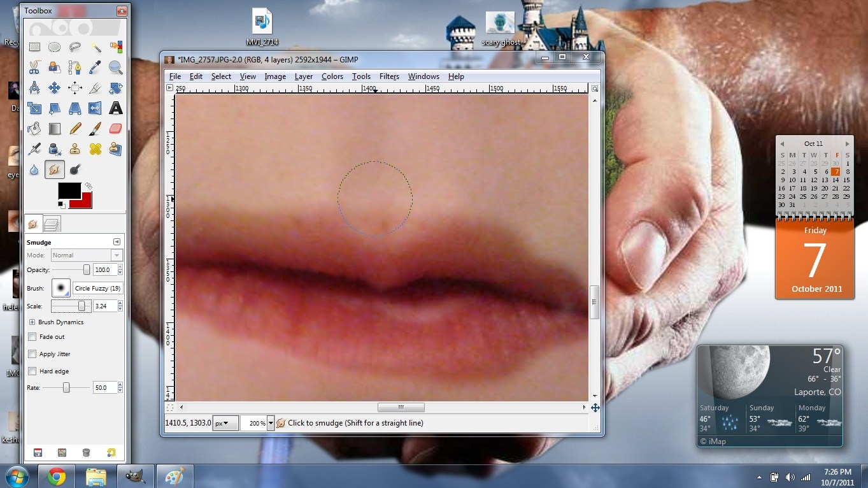Screen dimensions: 868x488
Task: Select the Measure compass tool
Action: click(x=34, y=87)
